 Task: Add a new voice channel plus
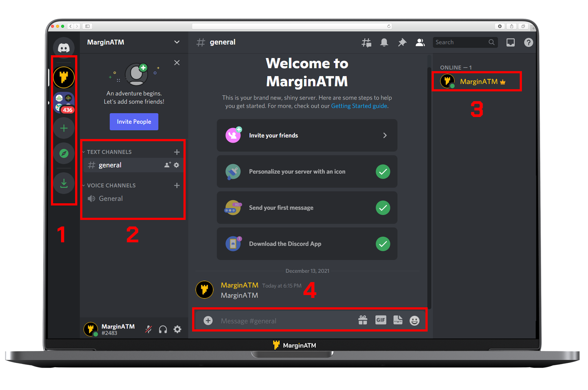point(177,185)
